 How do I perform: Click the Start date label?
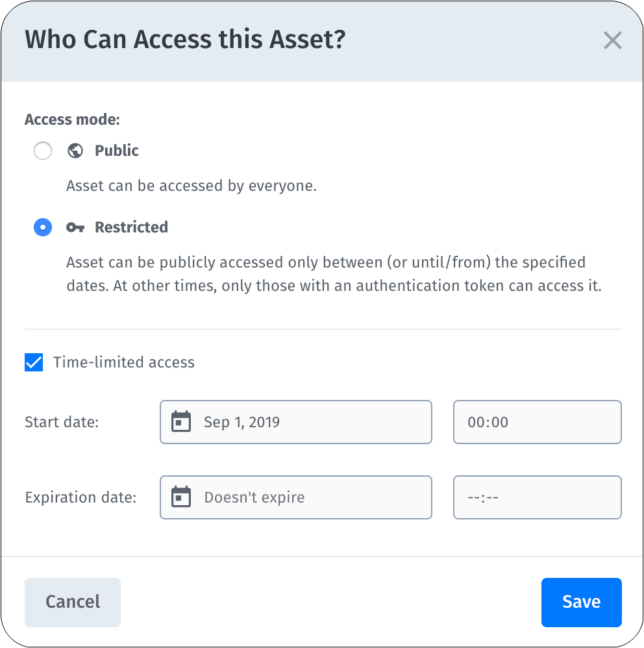(x=60, y=422)
